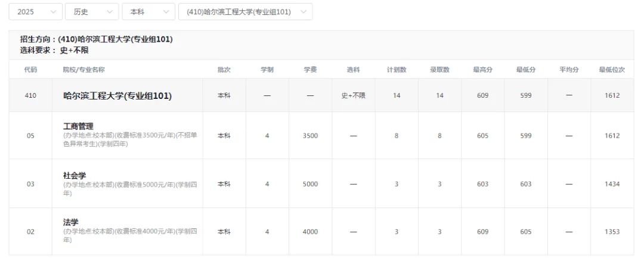Click 最高分 603 in the 社会学 row
The image size is (644, 261).
[x=483, y=184]
